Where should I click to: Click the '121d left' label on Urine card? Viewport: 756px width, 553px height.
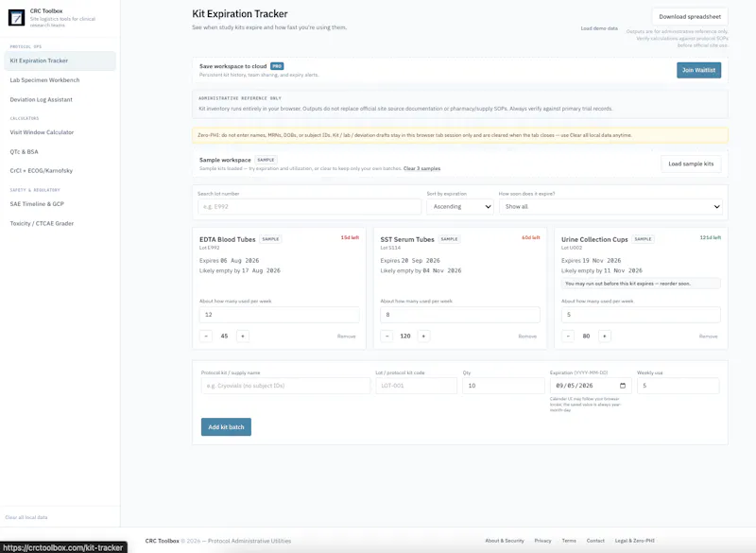[711, 237]
